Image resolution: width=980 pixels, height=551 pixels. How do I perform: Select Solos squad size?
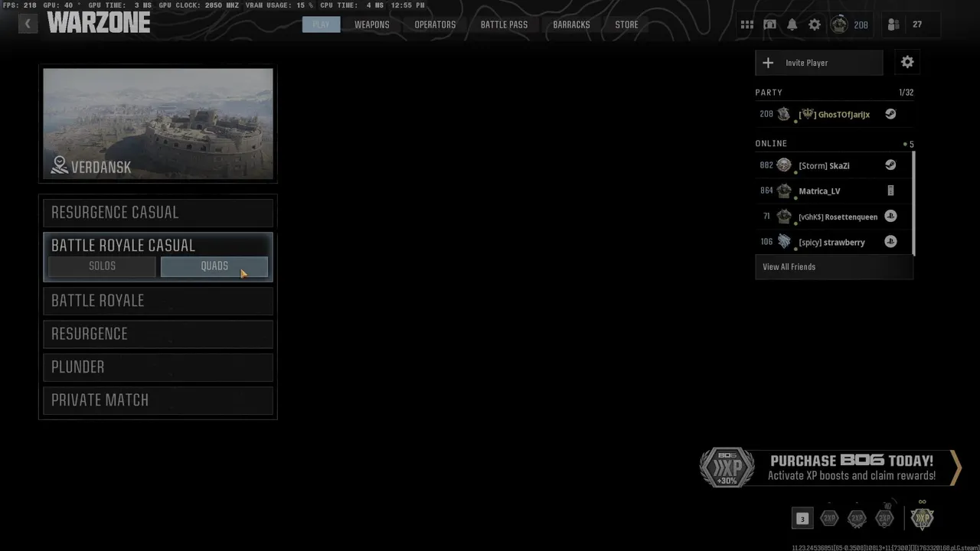tap(102, 266)
